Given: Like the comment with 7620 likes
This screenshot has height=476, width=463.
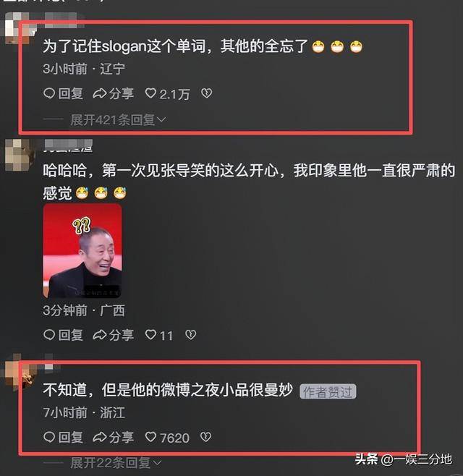Looking at the screenshot, I should tap(167, 438).
